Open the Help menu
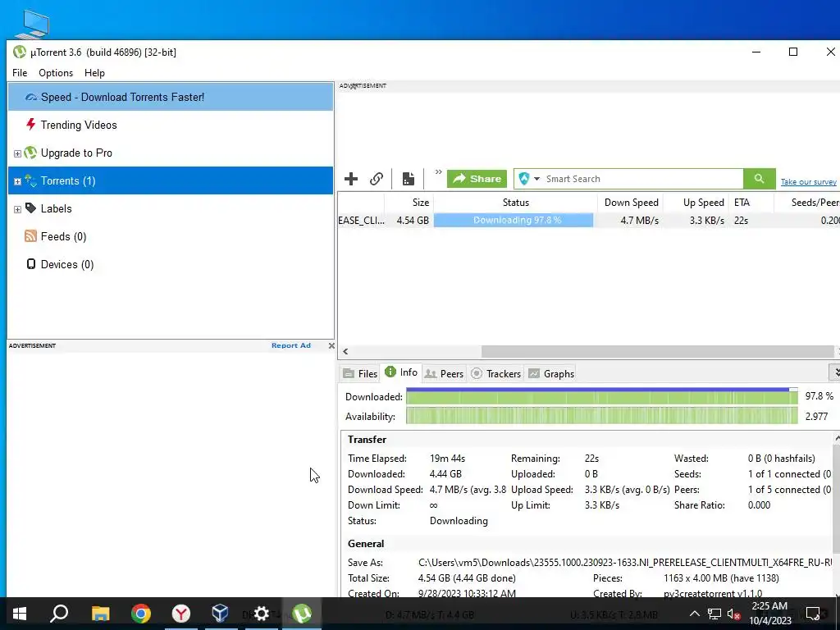 tap(95, 73)
